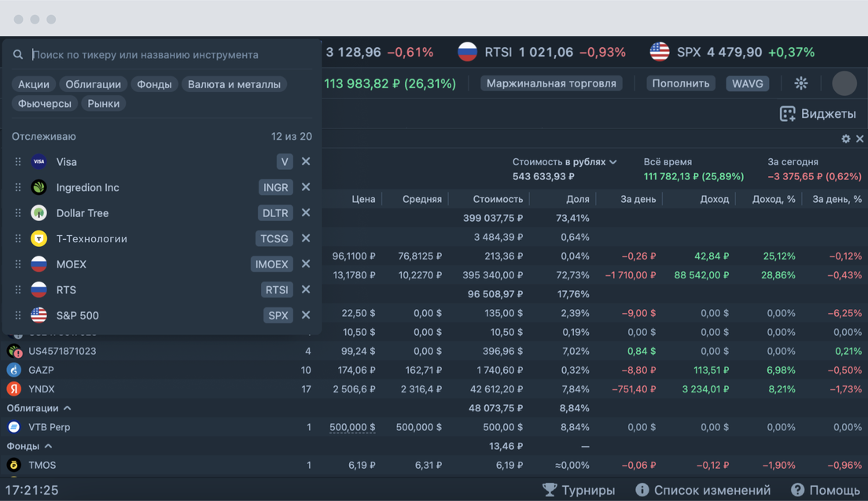The height and width of the screenshot is (501, 868).
Task: Click the drag handle of MOEX row
Action: [x=18, y=264]
